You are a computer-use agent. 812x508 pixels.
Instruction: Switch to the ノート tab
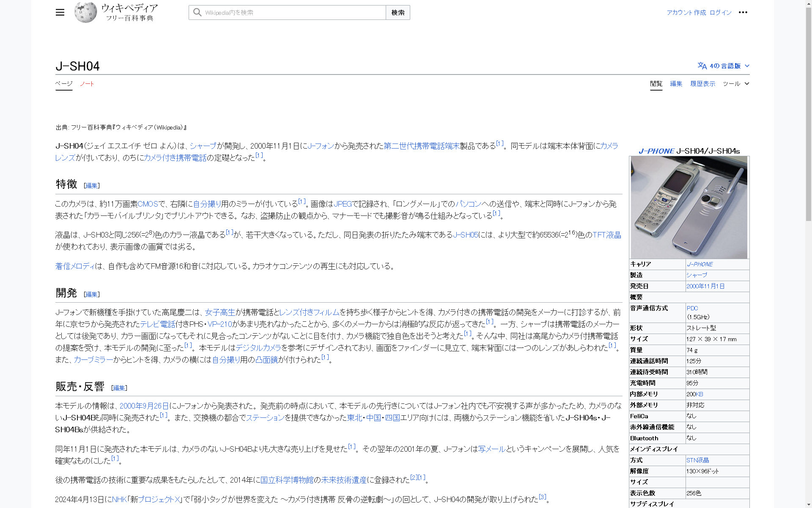pos(87,84)
